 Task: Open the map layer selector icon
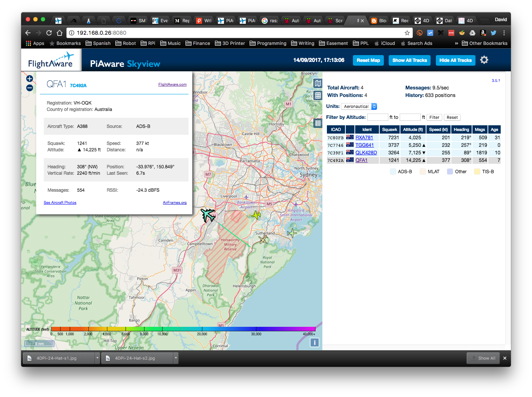click(x=317, y=83)
